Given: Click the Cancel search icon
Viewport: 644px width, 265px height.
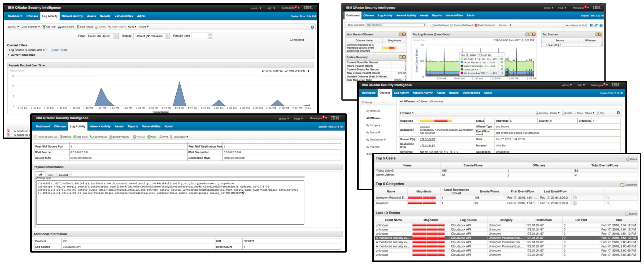Looking at the screenshot, I should click(x=97, y=27).
